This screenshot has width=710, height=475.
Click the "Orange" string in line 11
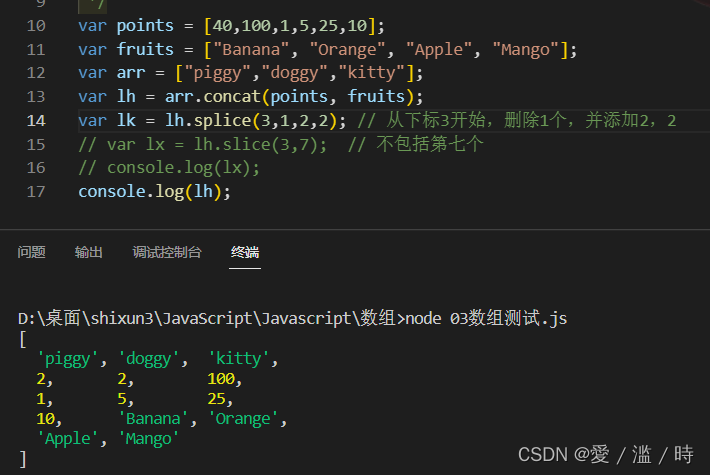tap(347, 49)
